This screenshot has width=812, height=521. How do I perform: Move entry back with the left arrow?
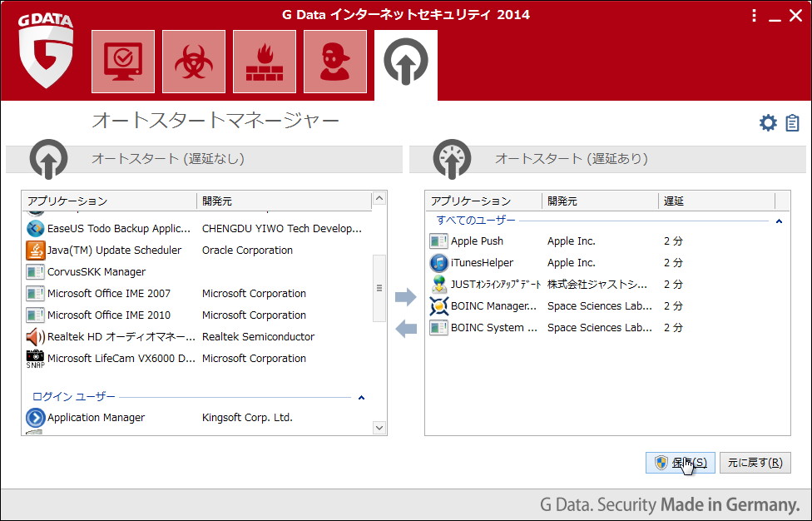coord(405,328)
